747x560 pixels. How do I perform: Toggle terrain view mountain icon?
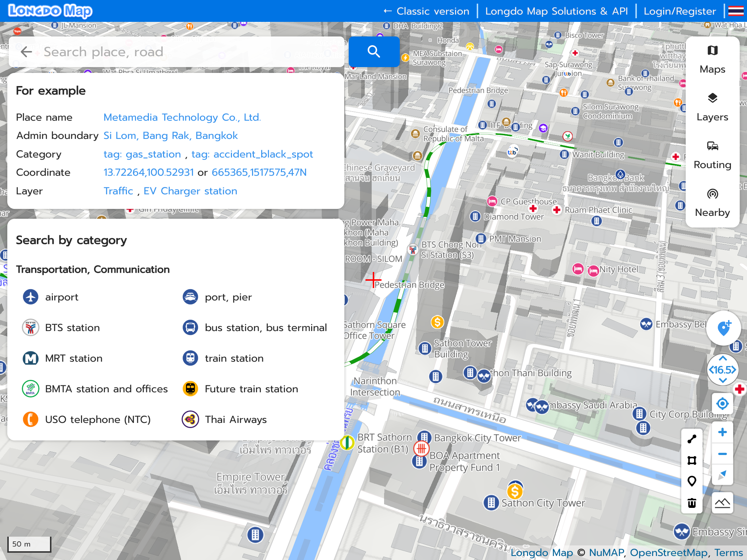coord(722,503)
